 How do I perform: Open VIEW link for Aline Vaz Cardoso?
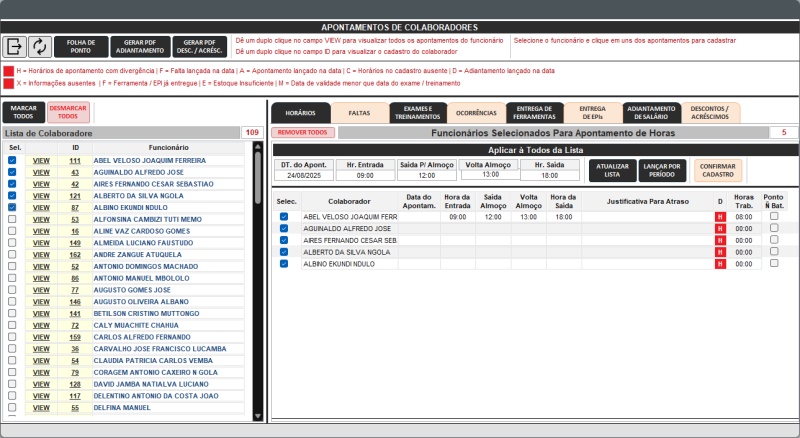point(41,231)
